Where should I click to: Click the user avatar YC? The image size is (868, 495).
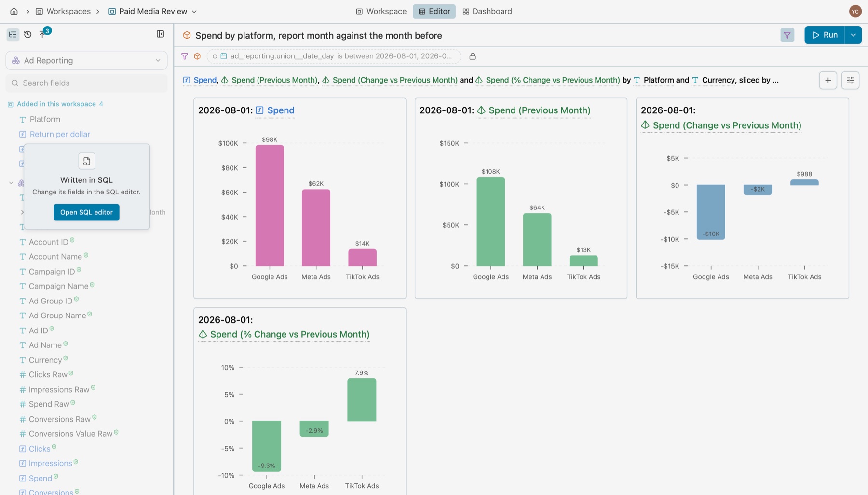[x=855, y=11]
